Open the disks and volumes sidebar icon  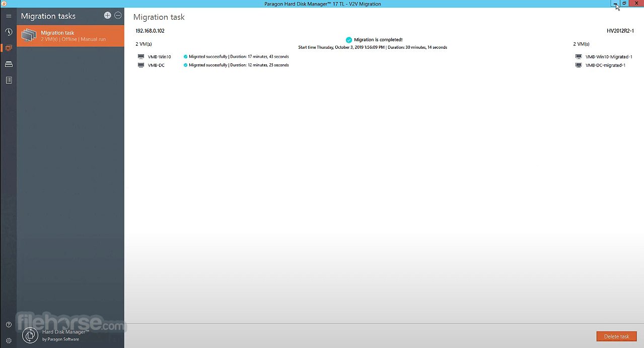(x=9, y=64)
